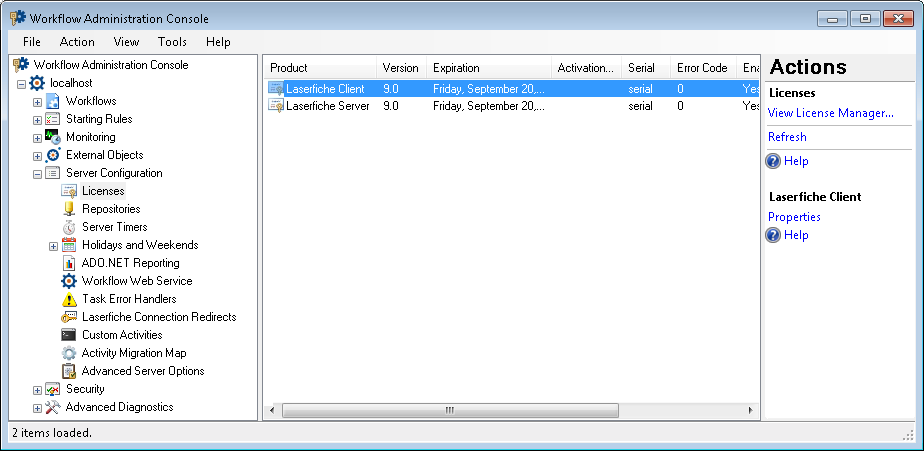Viewport: 924px width, 451px height.
Task: Click the Workflows node icon
Action: [x=53, y=101]
